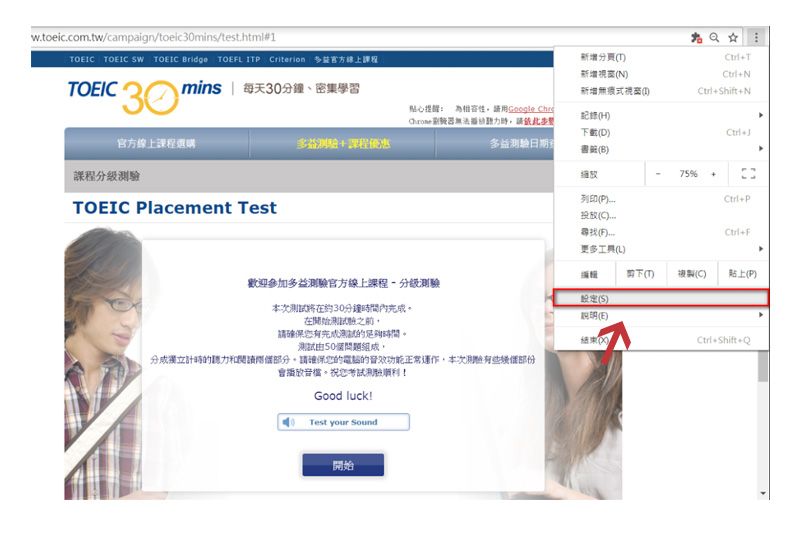800x548 pixels.
Task: Click the TOEIC 30 mins logo
Action: point(145,95)
